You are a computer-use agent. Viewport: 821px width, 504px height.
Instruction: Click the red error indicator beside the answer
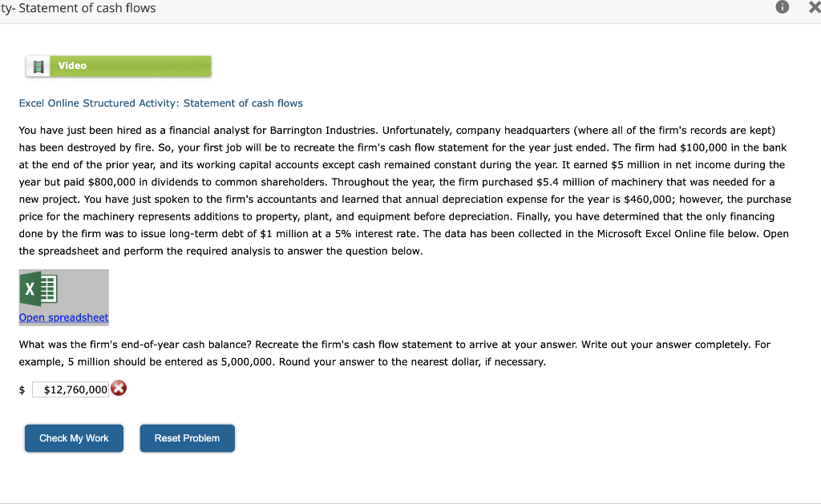pyautogui.click(x=119, y=388)
